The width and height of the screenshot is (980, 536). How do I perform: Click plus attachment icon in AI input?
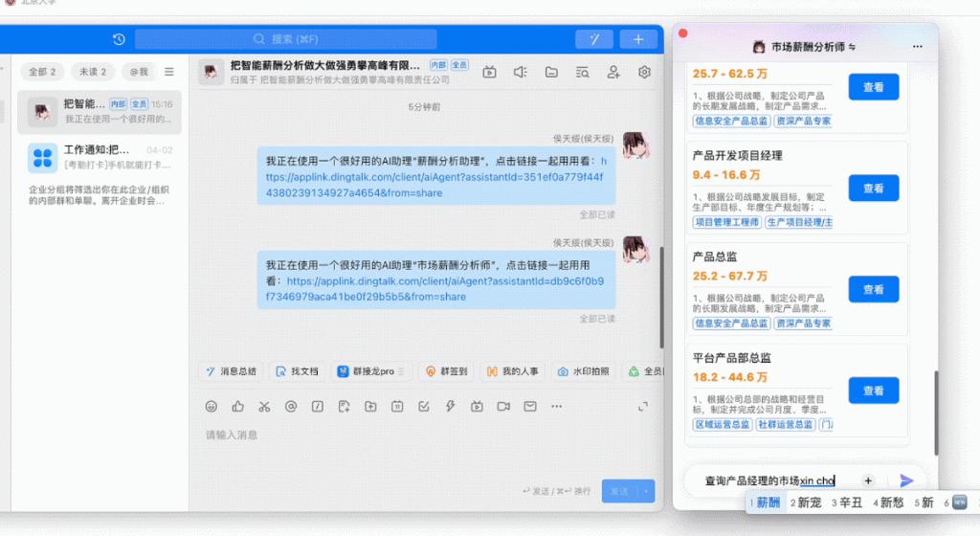coord(867,480)
